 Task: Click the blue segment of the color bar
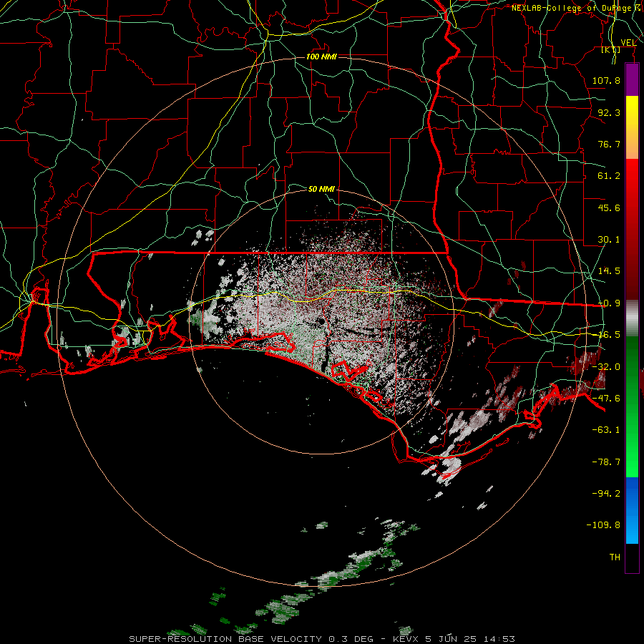(632, 510)
